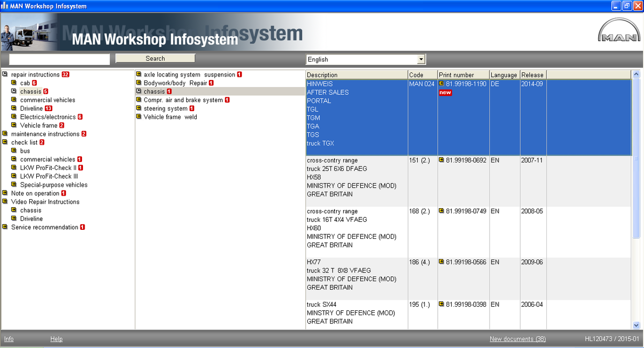The image size is (644, 348).
Task: Expand the repair instructions tree node
Action: [x=5, y=74]
